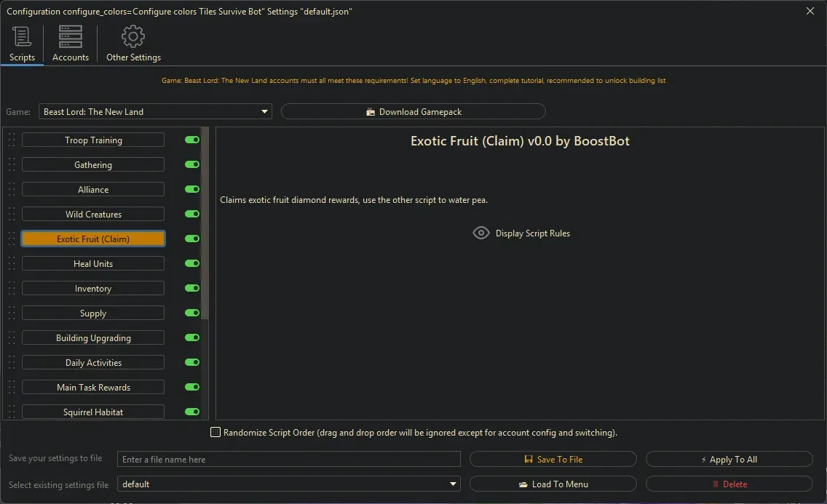Open settings via the Other Settings gear icon

click(132, 36)
